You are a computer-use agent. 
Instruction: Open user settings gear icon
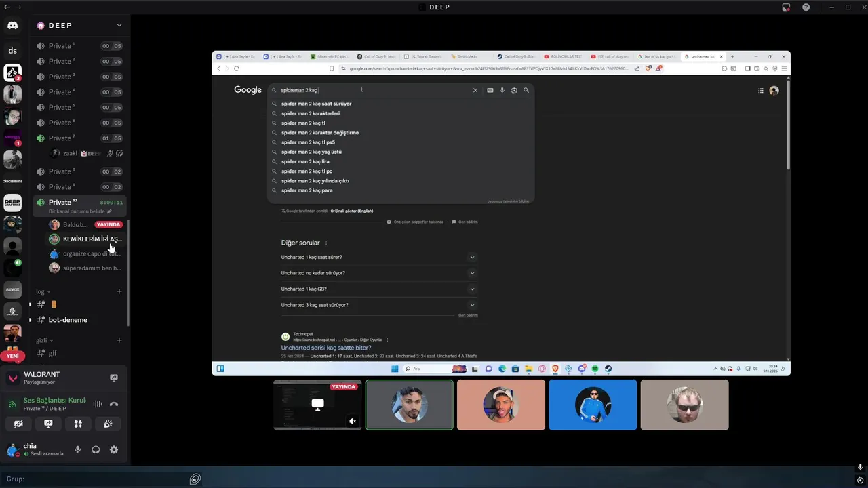click(114, 449)
